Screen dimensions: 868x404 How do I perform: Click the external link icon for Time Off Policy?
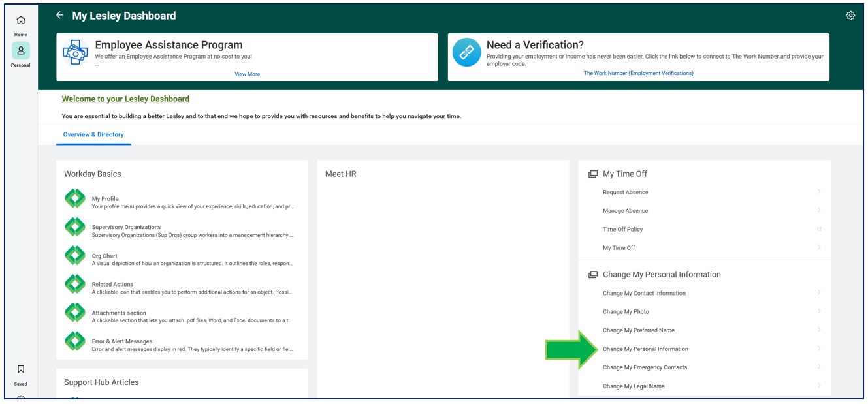819,229
